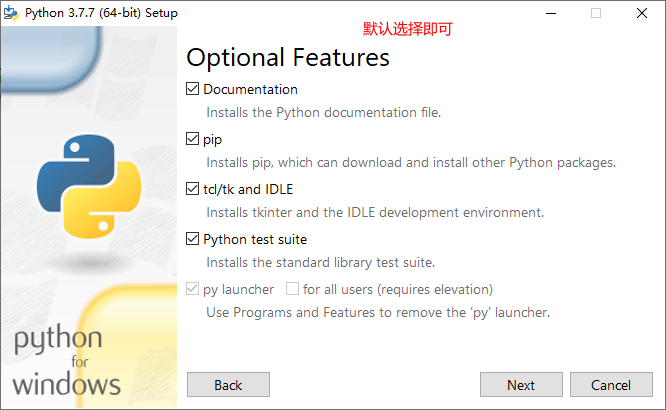Uncheck the Documentation checkbox
666x410 pixels.
point(193,89)
